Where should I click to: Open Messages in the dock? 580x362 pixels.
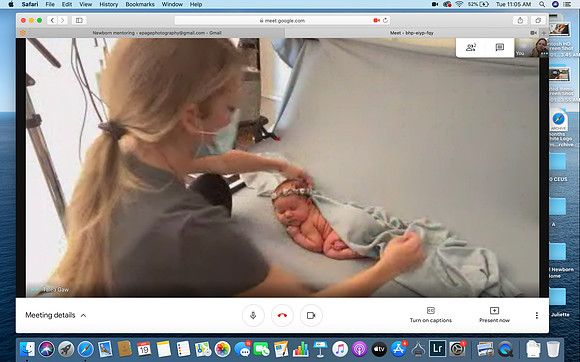coord(242,349)
